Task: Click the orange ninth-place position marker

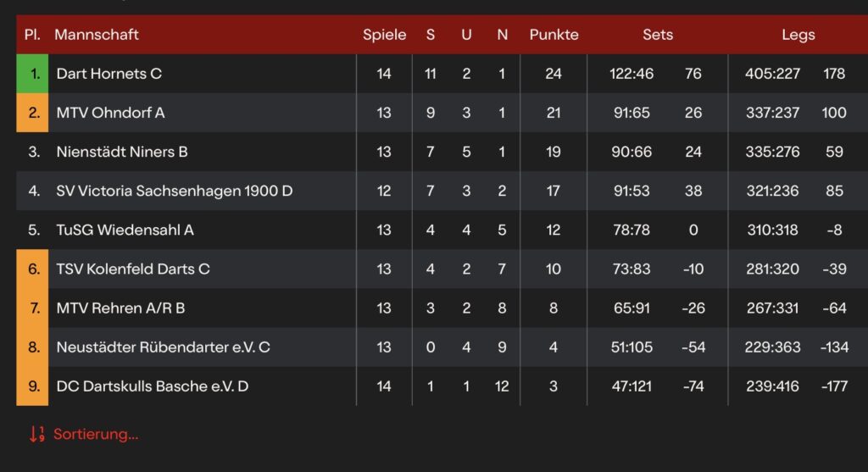Action: pyautogui.click(x=33, y=386)
